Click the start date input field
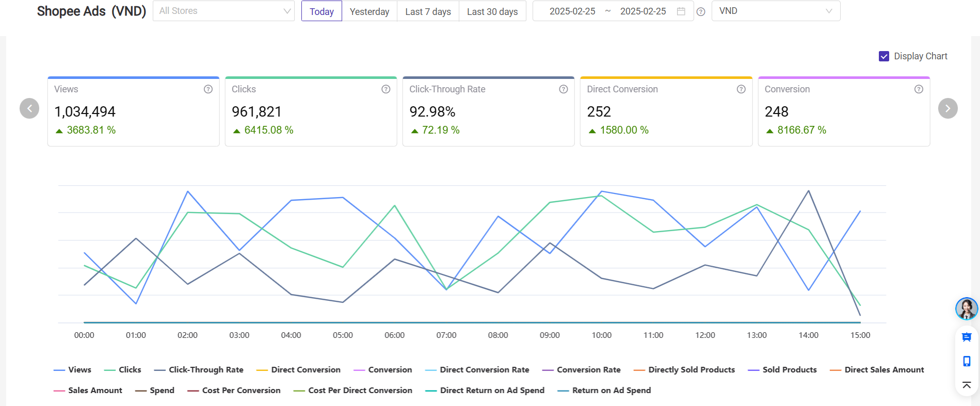The image size is (980, 406). pyautogui.click(x=572, y=11)
